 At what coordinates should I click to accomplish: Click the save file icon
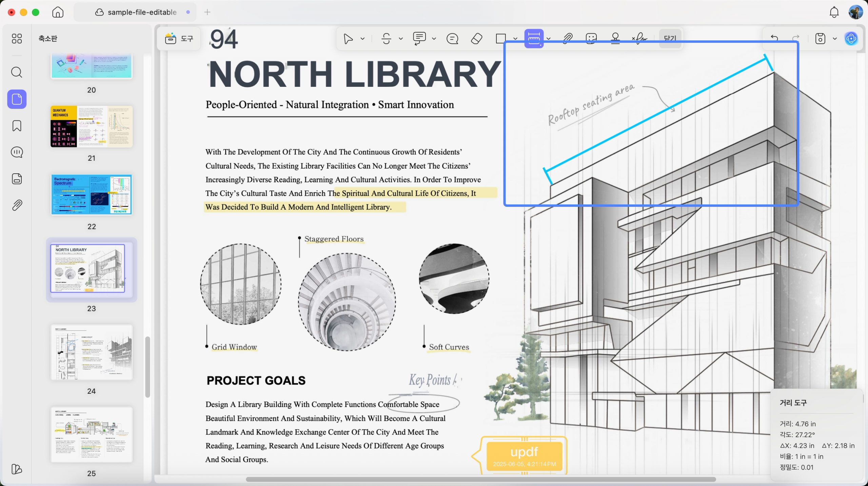coord(820,39)
